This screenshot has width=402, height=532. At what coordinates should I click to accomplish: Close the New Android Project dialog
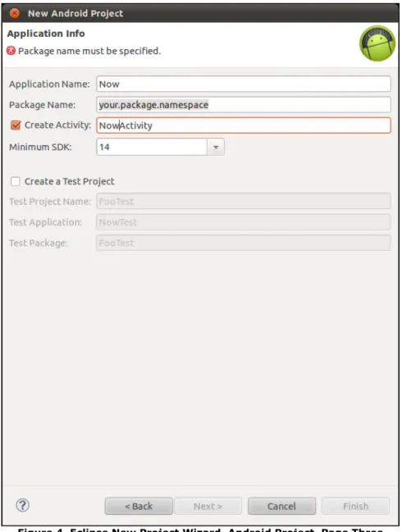14,13
